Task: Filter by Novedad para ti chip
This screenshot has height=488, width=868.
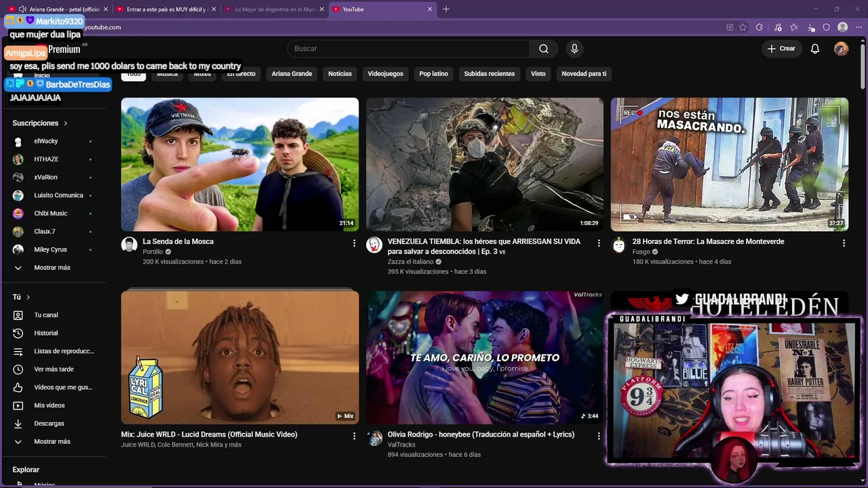Action: [x=584, y=74]
